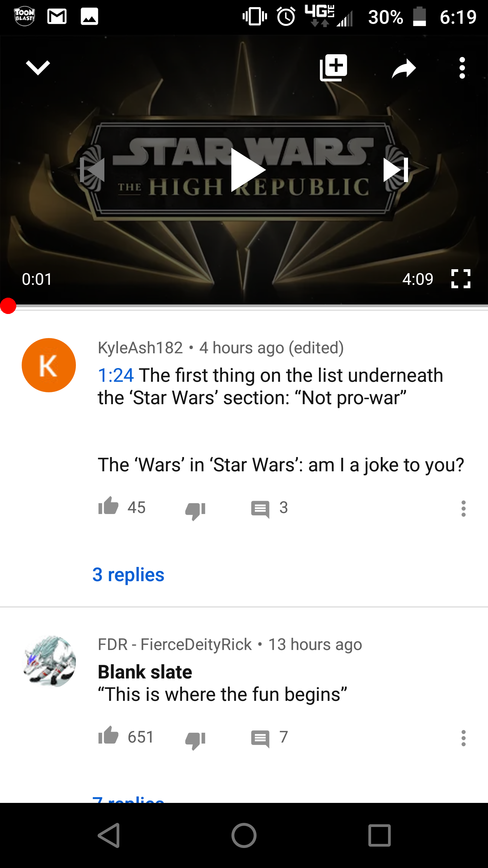Open KyleAsh182's orange K avatar

(x=49, y=365)
